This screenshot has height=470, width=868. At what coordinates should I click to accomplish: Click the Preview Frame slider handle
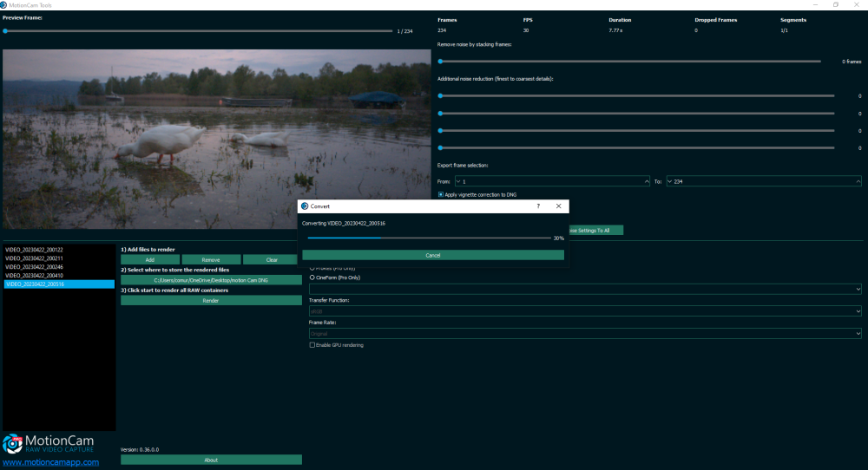5,31
